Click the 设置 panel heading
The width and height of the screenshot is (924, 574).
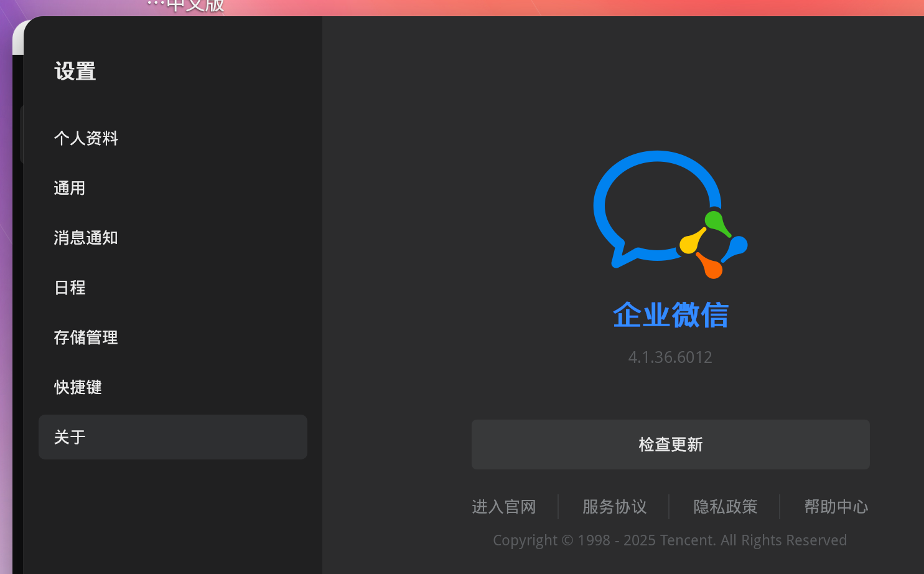(75, 72)
